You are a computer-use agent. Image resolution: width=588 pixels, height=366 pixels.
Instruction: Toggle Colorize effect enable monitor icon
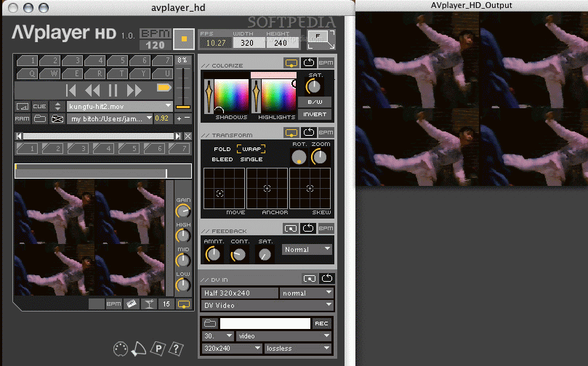291,62
